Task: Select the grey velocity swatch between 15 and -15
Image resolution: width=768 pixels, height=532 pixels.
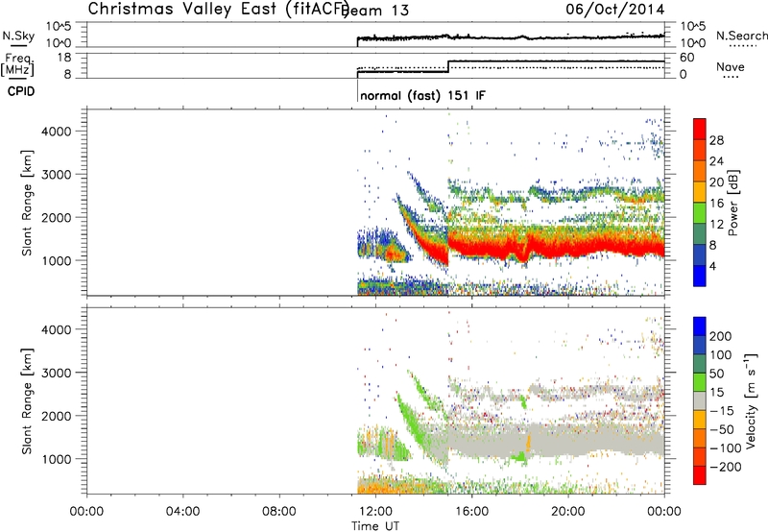Action: point(700,401)
